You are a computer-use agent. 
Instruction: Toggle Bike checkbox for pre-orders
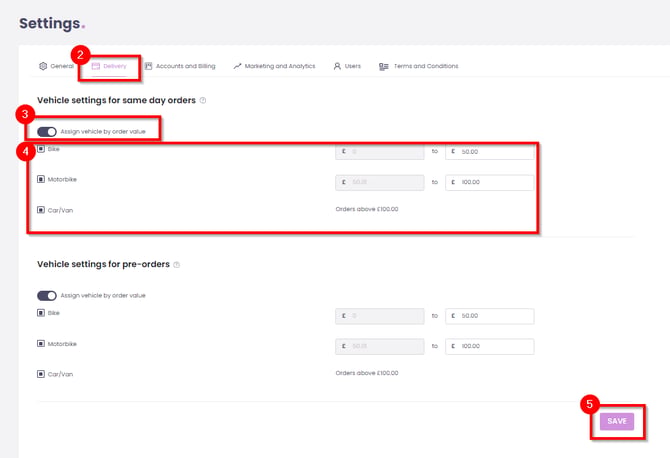pyautogui.click(x=41, y=313)
